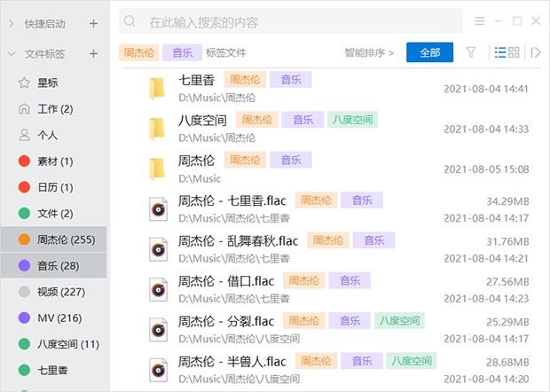This screenshot has height=392, width=550.
Task: Click the green dot of 八度空间 sidebar tag
Action: click(x=24, y=344)
